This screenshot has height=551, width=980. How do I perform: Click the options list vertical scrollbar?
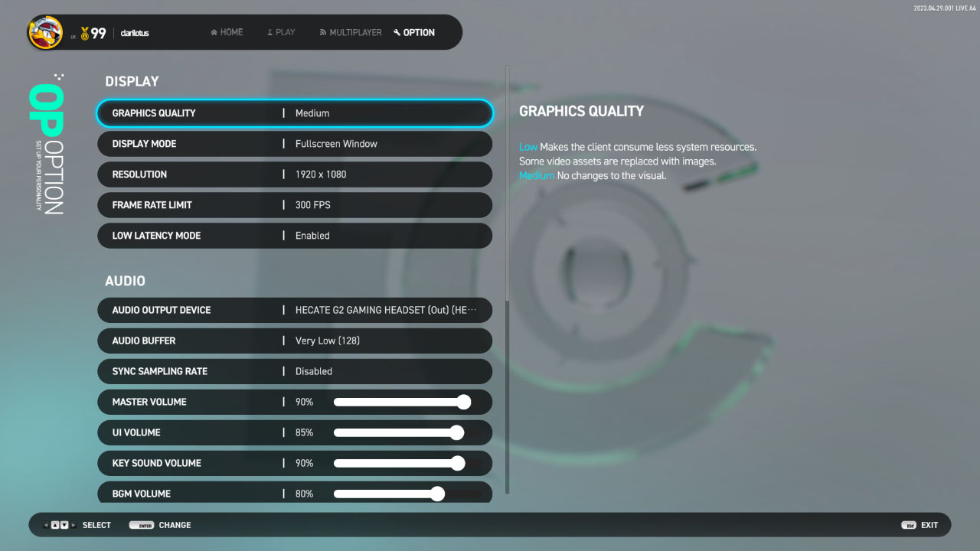point(506,184)
